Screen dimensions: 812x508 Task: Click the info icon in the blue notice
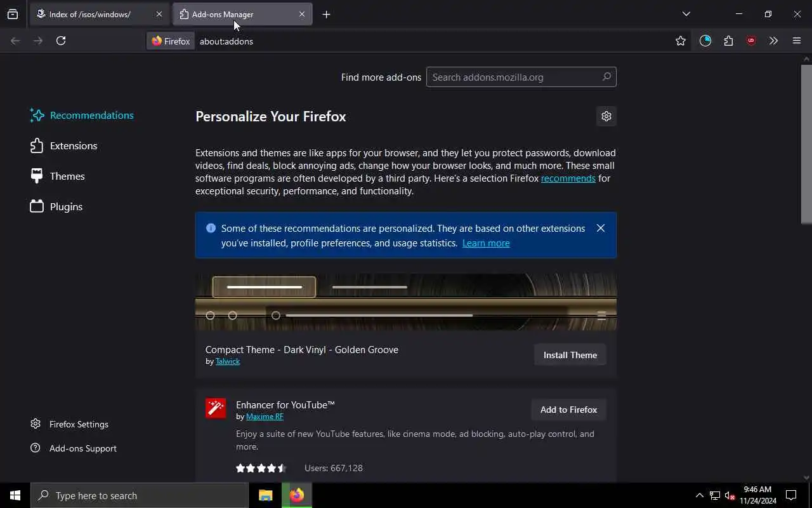pyautogui.click(x=211, y=228)
